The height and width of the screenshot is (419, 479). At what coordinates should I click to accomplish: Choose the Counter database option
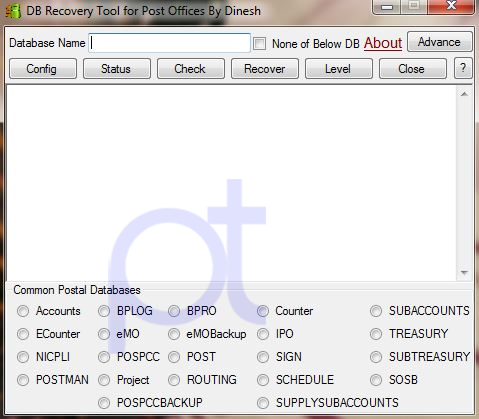263,311
